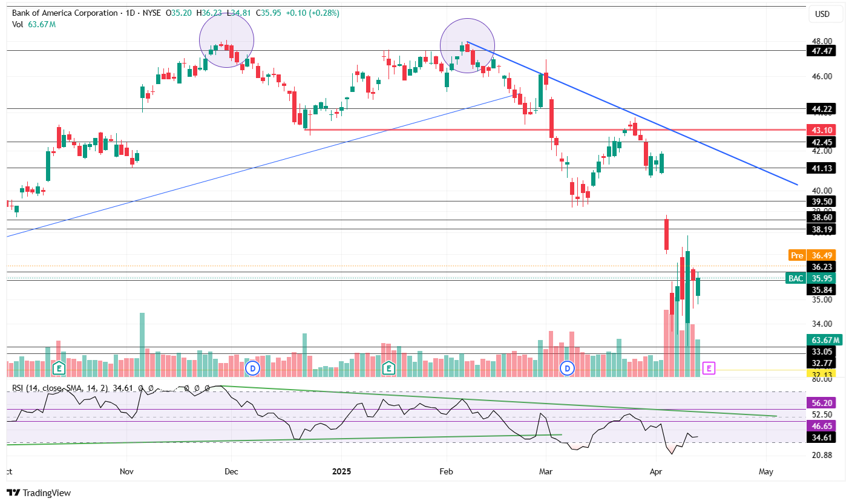Click the H36.23 high value in the legend

209,13
